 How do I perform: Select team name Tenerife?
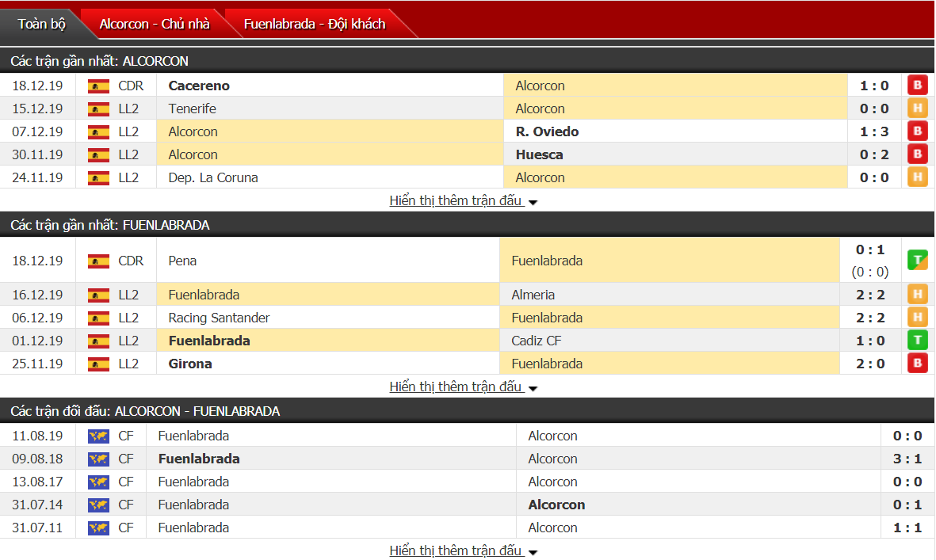point(193,109)
